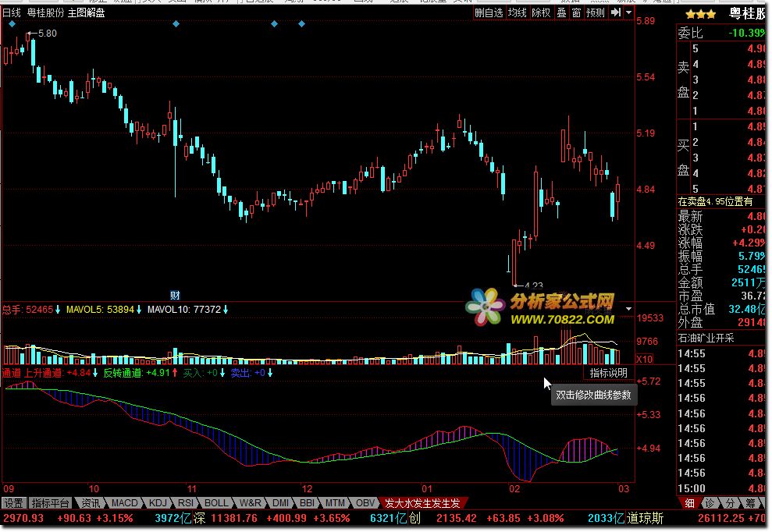772x532 pixels.
Task: Click the first blue diamond marker above the chart
Action: 12,23
